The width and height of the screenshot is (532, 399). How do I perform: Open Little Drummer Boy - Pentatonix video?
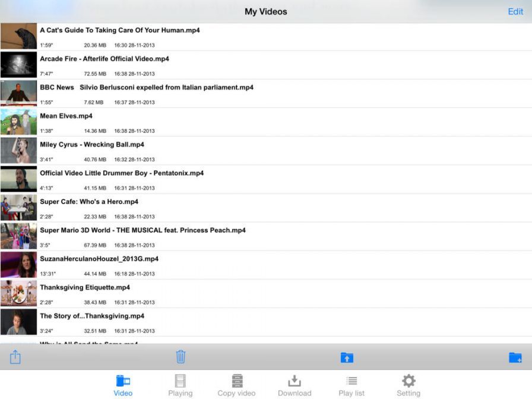coord(122,173)
